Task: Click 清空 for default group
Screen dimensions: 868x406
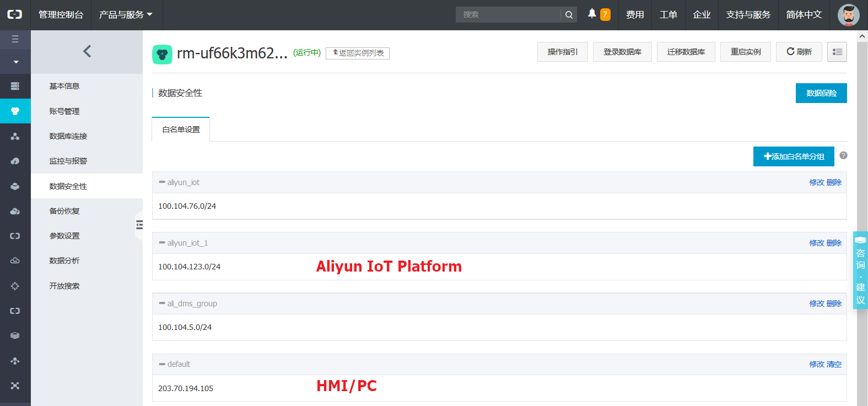Action: pyautogui.click(x=834, y=364)
